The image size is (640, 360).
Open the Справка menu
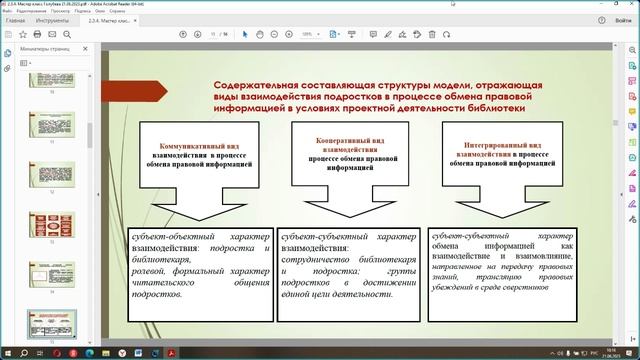tap(118, 11)
